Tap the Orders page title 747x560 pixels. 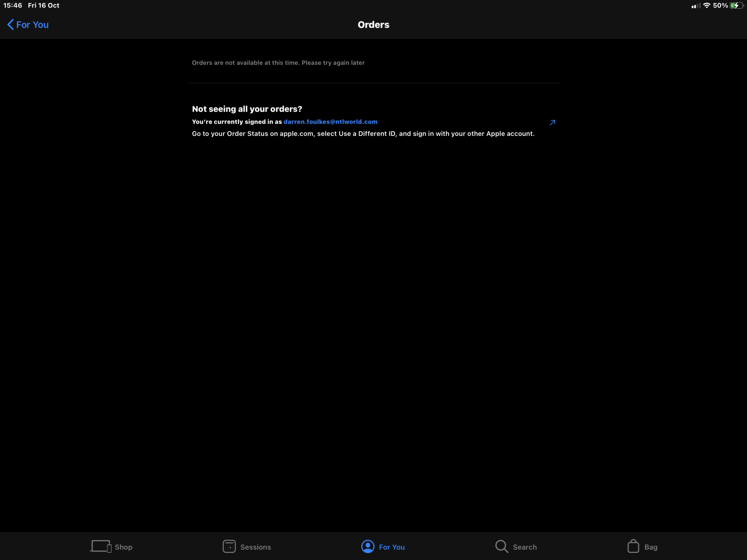pos(373,25)
